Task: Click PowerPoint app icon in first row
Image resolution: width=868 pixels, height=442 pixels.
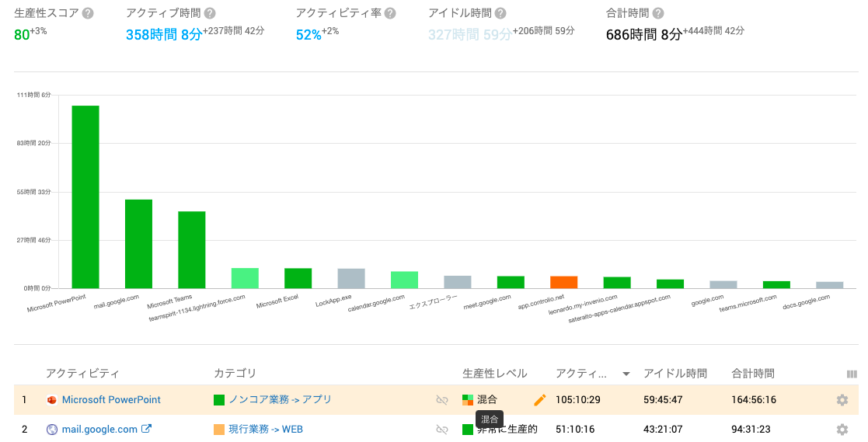Action: point(52,400)
